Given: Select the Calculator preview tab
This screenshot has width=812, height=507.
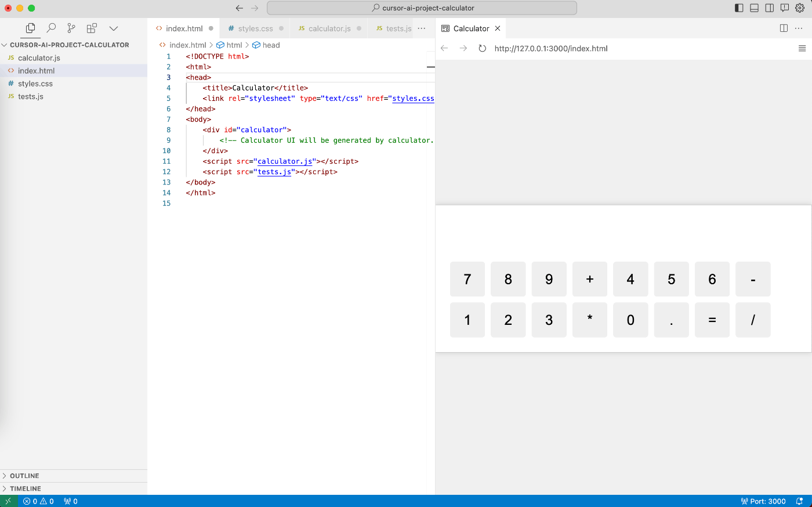Looking at the screenshot, I should click(471, 28).
